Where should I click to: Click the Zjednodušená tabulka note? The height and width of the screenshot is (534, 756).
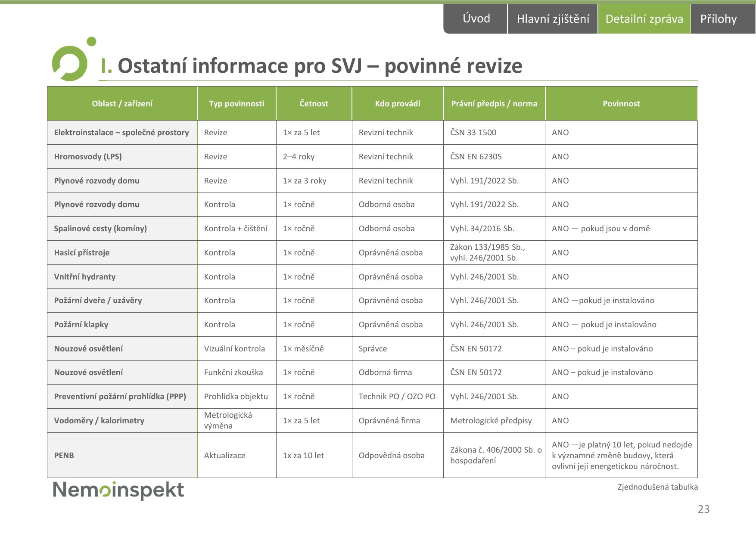[657, 487]
